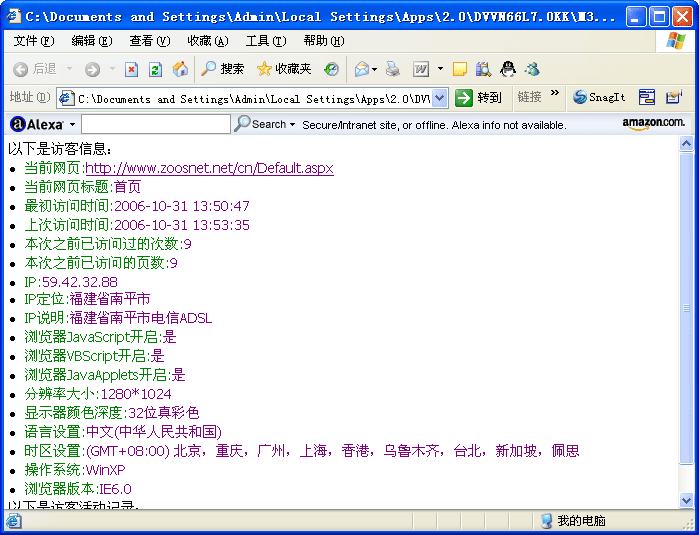Click the Messenger toolbar icon
The width and height of the screenshot is (699, 535).
(x=532, y=69)
